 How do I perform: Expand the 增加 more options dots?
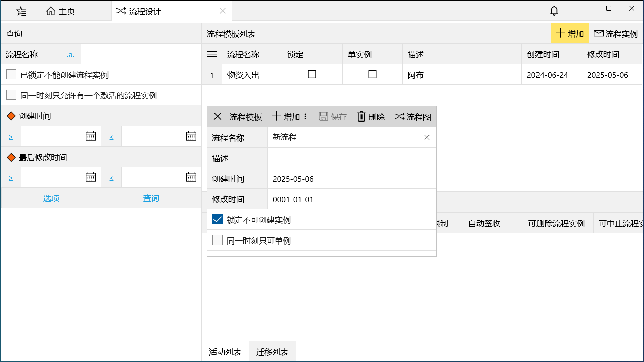coord(305,117)
